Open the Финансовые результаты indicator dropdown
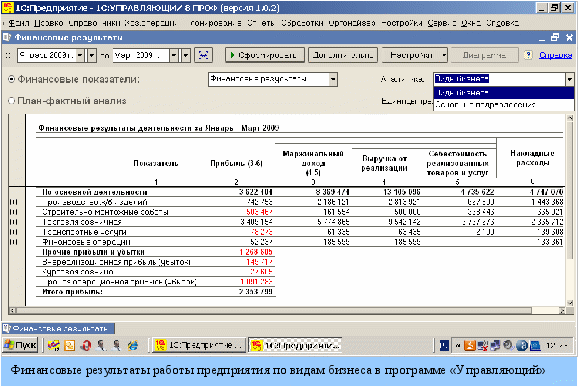The image size is (578, 387). [x=333, y=79]
